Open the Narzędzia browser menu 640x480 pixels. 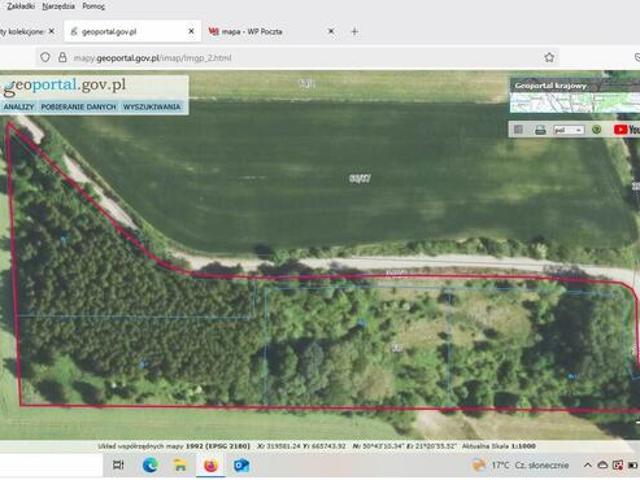(58, 6)
